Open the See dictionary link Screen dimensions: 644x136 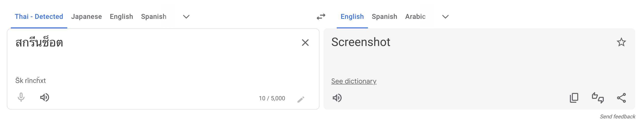tap(353, 81)
